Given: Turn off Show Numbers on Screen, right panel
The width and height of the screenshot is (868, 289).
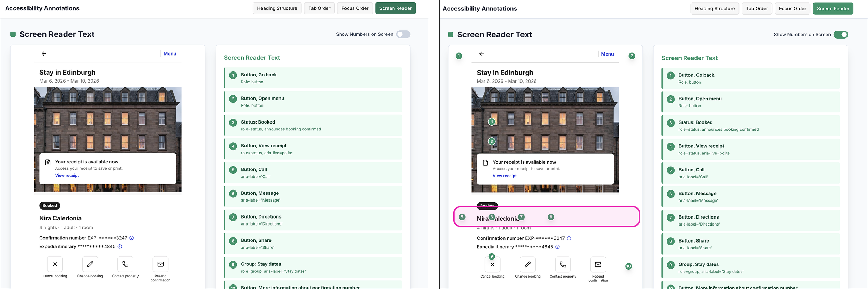Looking at the screenshot, I should (x=841, y=34).
